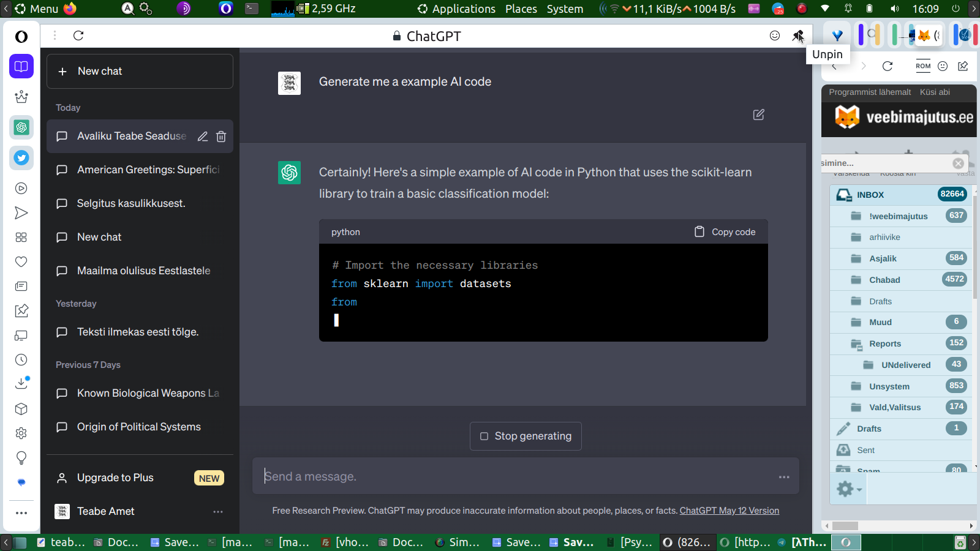Open the purple Speed Dial sidebar icon
980x551 pixels.
click(21, 66)
